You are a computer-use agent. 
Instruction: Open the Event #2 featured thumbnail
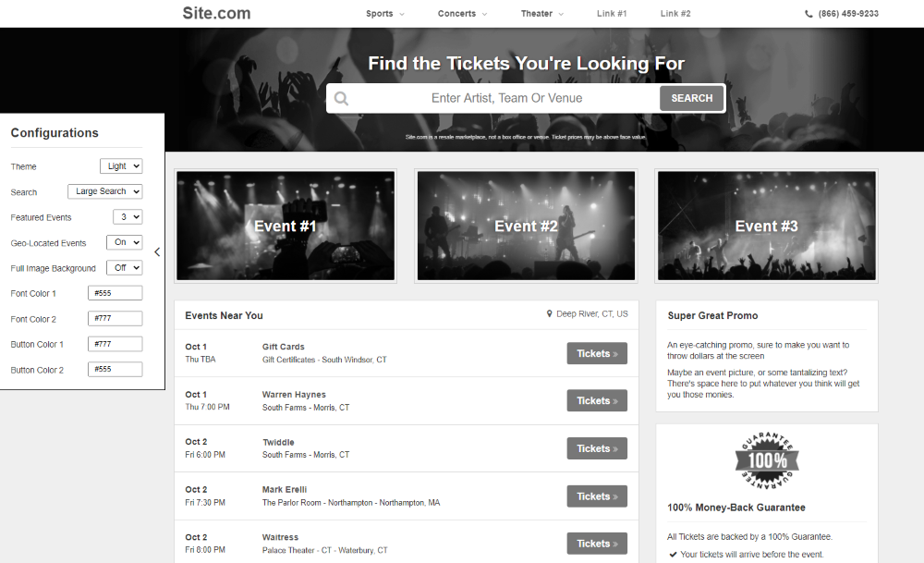coord(526,226)
